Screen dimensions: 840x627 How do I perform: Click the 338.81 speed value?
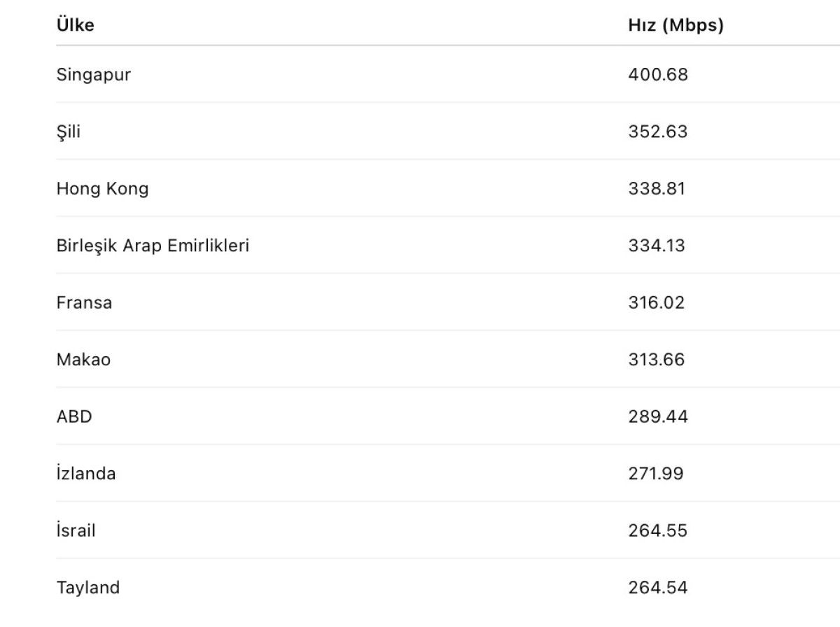pos(657,189)
